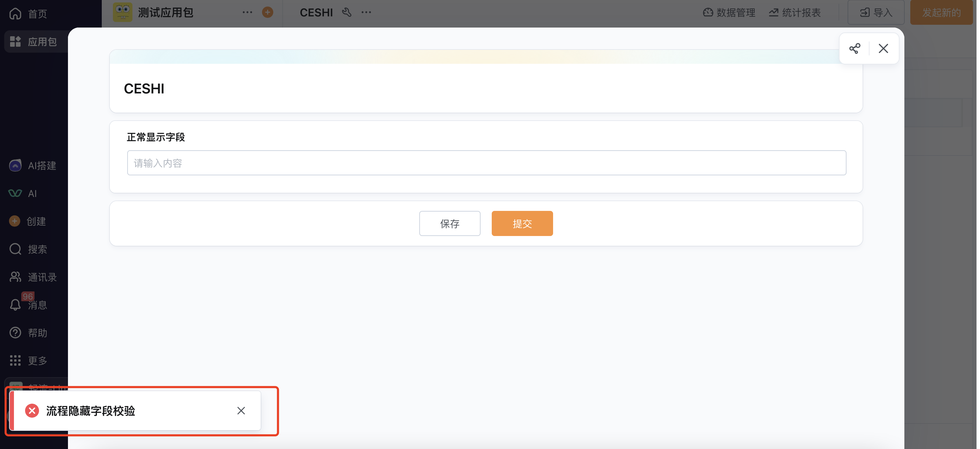Dismiss the 流程隐藏字段校验 error toast
Image resolution: width=980 pixels, height=449 pixels.
[241, 411]
